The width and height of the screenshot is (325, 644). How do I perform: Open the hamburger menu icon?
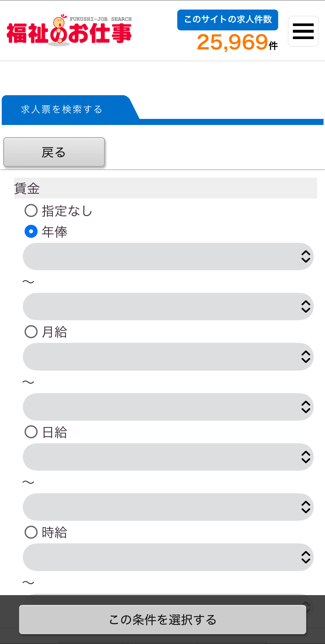pos(303,31)
